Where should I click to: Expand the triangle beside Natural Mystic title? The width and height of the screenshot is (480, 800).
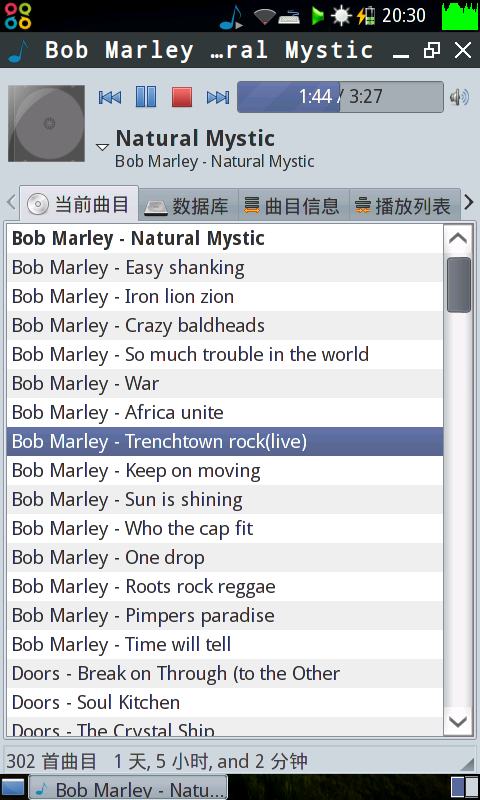point(103,147)
